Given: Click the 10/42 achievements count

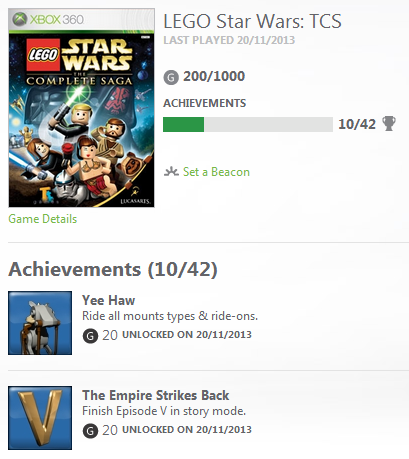Looking at the screenshot, I should (357, 124).
